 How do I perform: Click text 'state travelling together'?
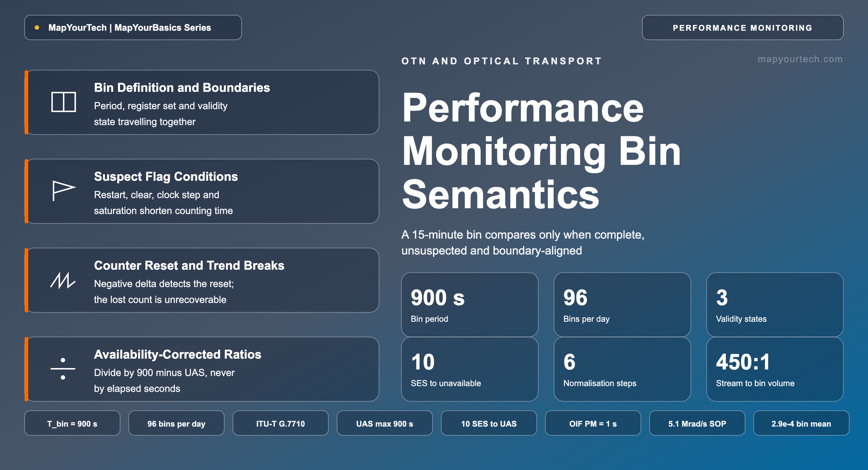[x=145, y=122]
